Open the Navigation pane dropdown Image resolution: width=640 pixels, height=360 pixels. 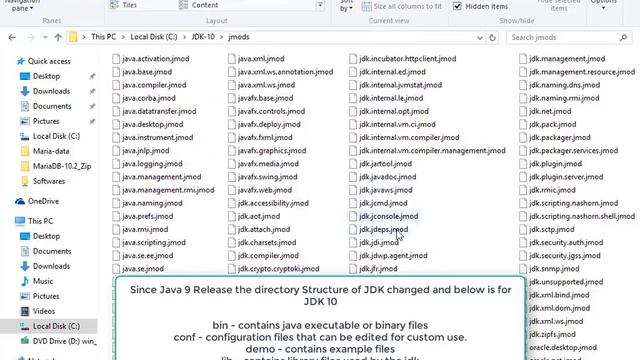(x=22, y=6)
